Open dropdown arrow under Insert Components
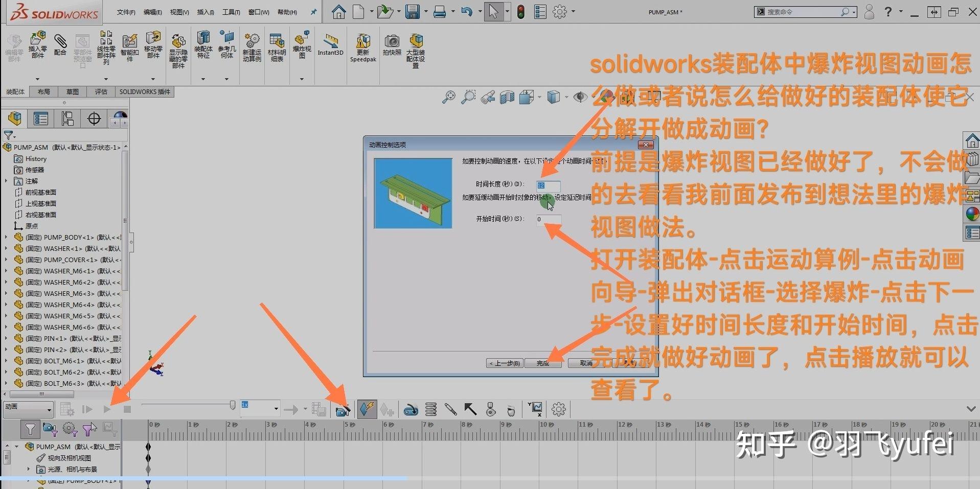Viewport: 980px width, 489px height. (38, 79)
